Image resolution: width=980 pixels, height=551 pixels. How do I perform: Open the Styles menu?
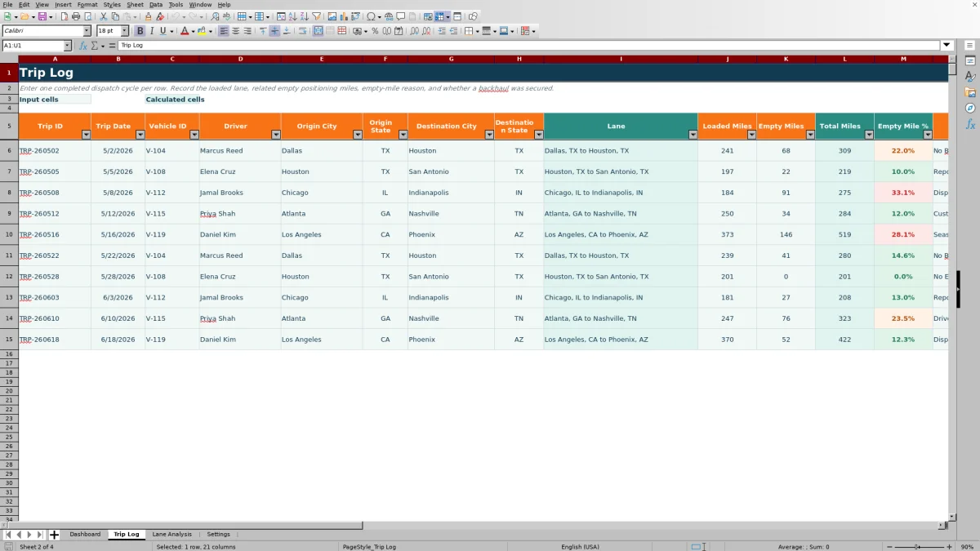click(x=112, y=4)
